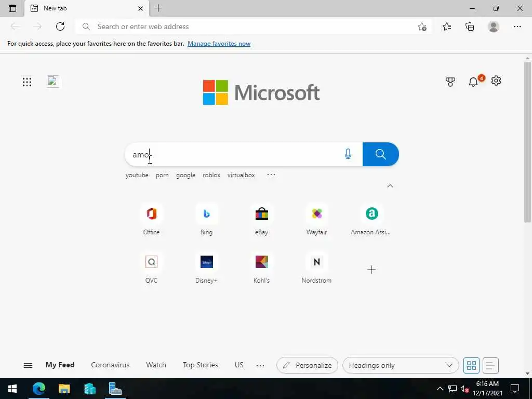532x399 pixels.
Task: Open network status tray icon
Action: point(453,389)
